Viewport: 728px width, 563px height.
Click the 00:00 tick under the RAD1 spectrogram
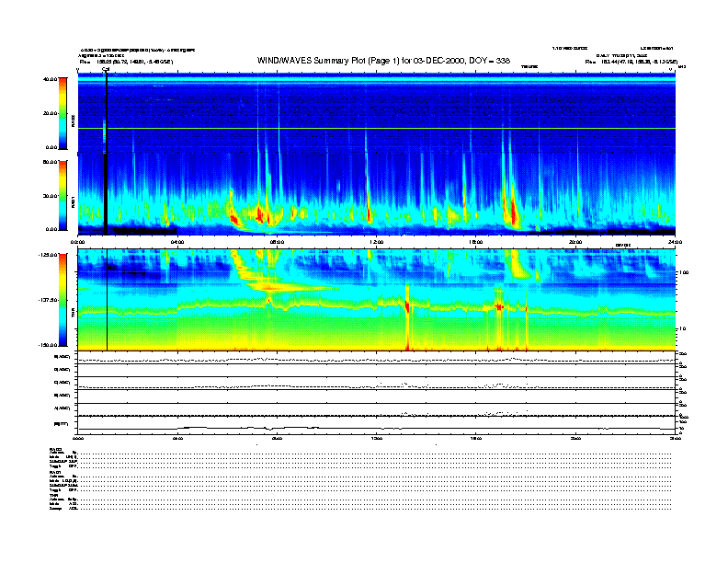pyautogui.click(x=77, y=242)
